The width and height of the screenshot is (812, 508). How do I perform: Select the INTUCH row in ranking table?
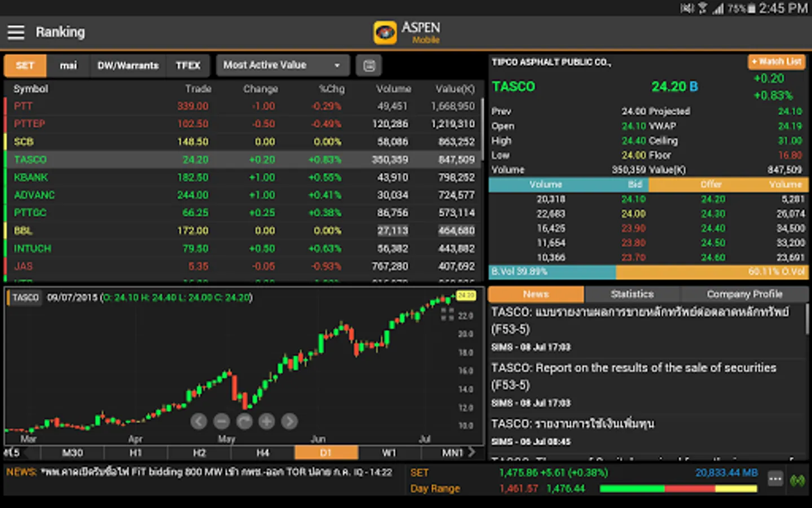pyautogui.click(x=242, y=248)
